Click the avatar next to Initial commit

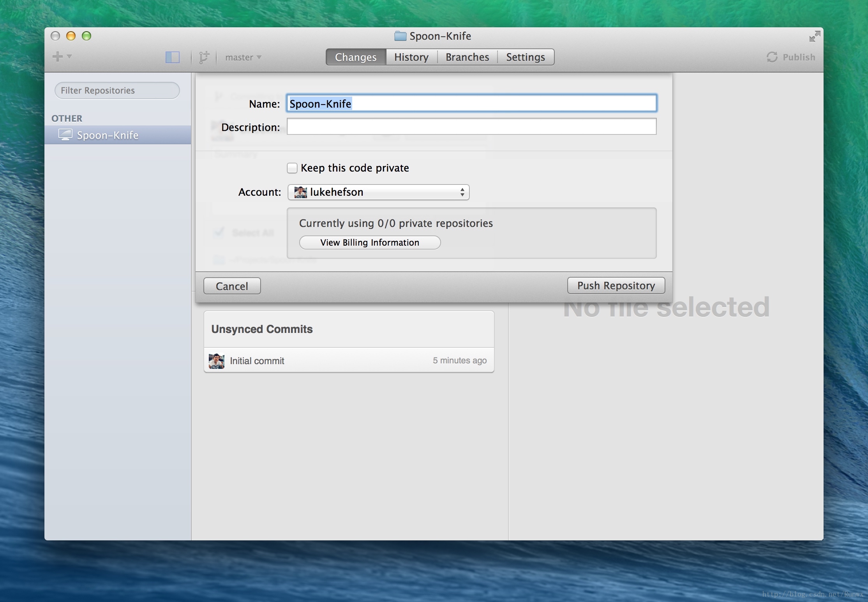tap(217, 361)
